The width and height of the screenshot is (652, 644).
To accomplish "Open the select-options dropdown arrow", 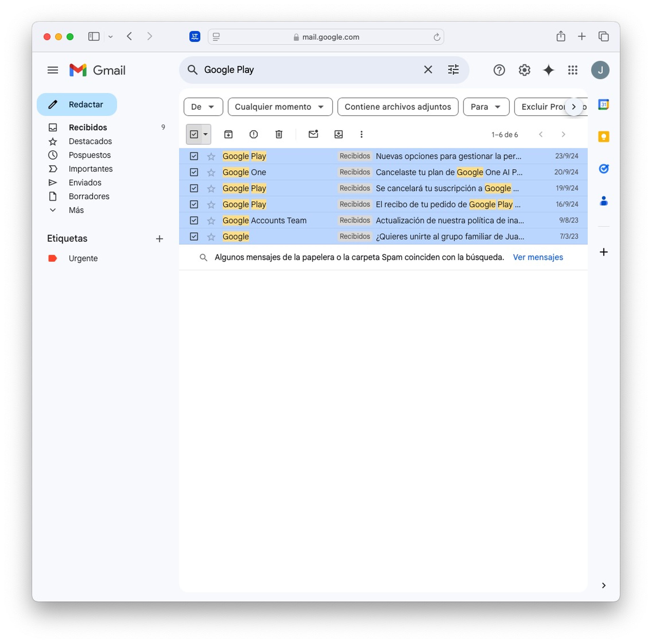I will click(205, 134).
